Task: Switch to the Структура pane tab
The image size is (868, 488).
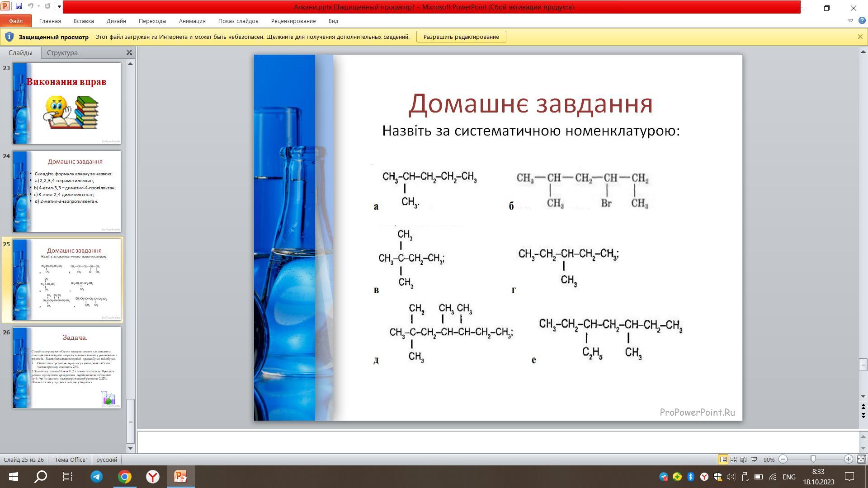Action: click(62, 53)
